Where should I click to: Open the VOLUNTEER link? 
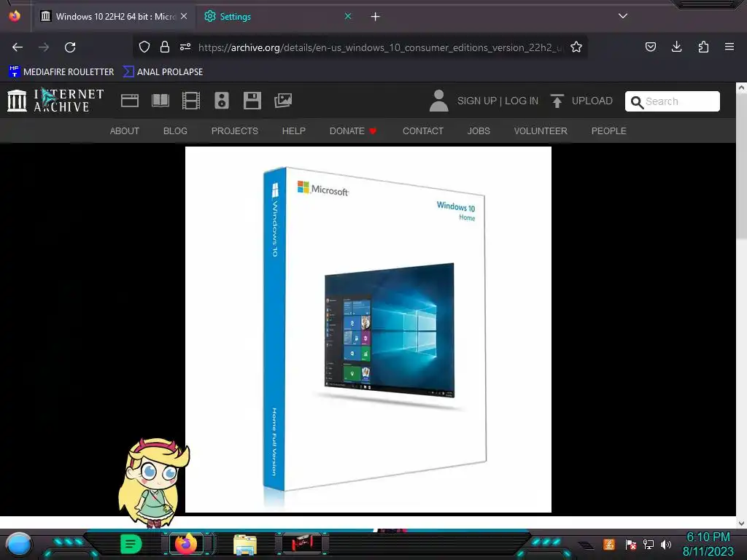541,131
